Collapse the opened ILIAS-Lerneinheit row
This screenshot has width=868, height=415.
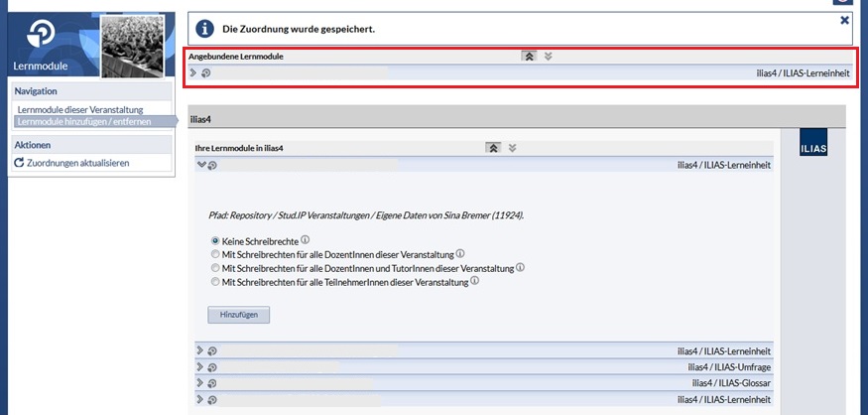point(201,165)
